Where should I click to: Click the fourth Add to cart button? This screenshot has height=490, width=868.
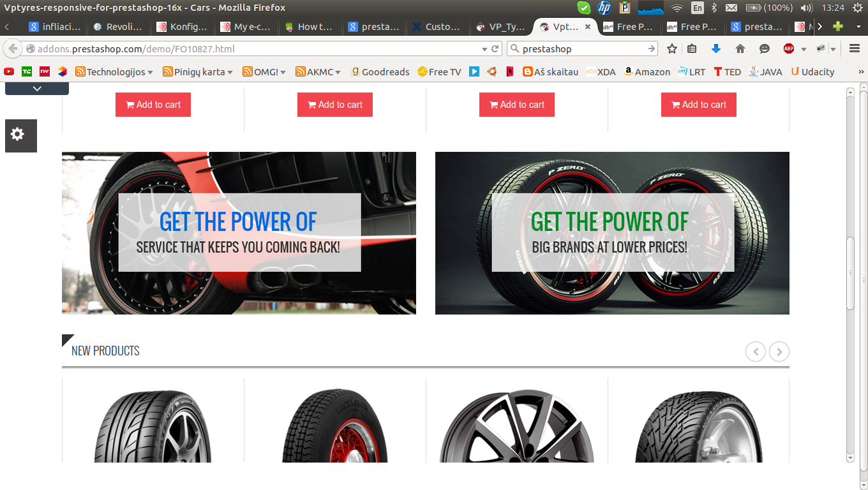699,105
